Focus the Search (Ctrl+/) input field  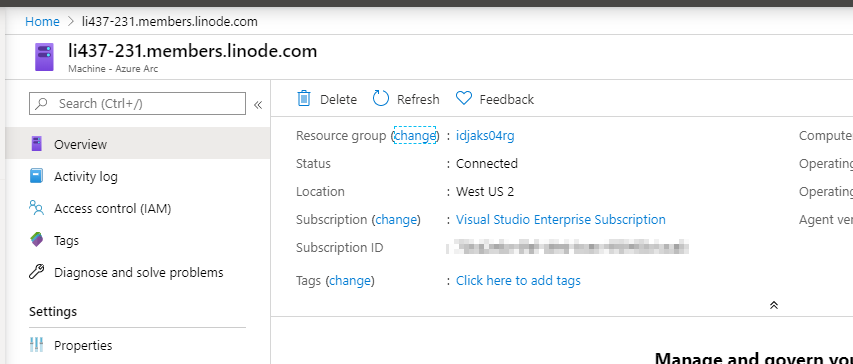click(x=137, y=103)
